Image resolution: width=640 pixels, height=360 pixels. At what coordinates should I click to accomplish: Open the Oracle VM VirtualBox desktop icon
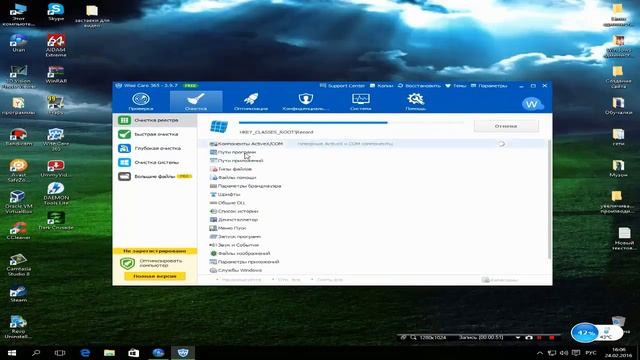pos(18,202)
